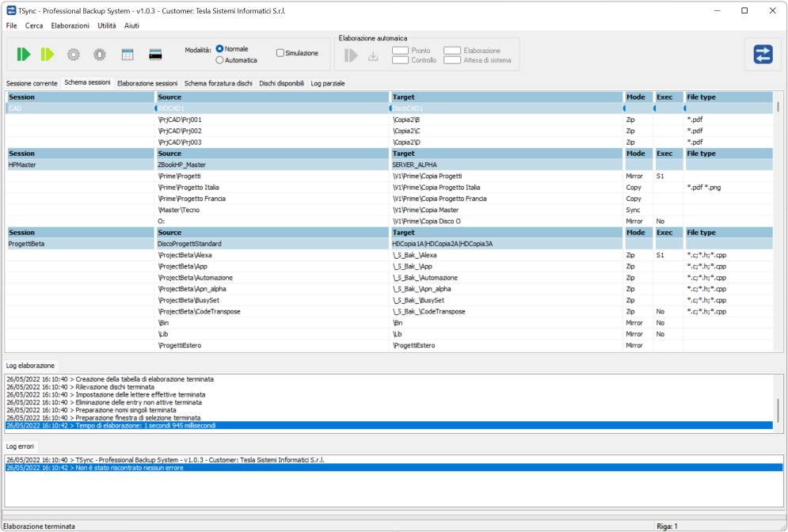788x532 pixels.
Task: Click the Elaborazione terminata status bar text
Action: 39,526
